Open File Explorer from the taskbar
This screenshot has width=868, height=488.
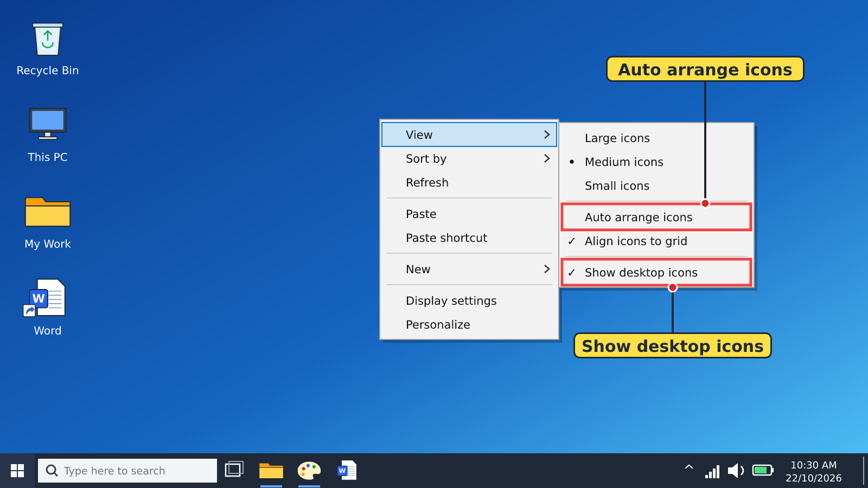(x=271, y=471)
